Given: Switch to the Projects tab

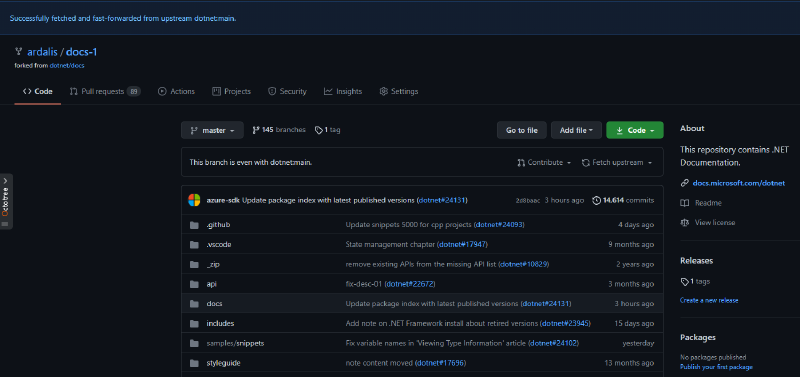Looking at the screenshot, I should coord(232,91).
